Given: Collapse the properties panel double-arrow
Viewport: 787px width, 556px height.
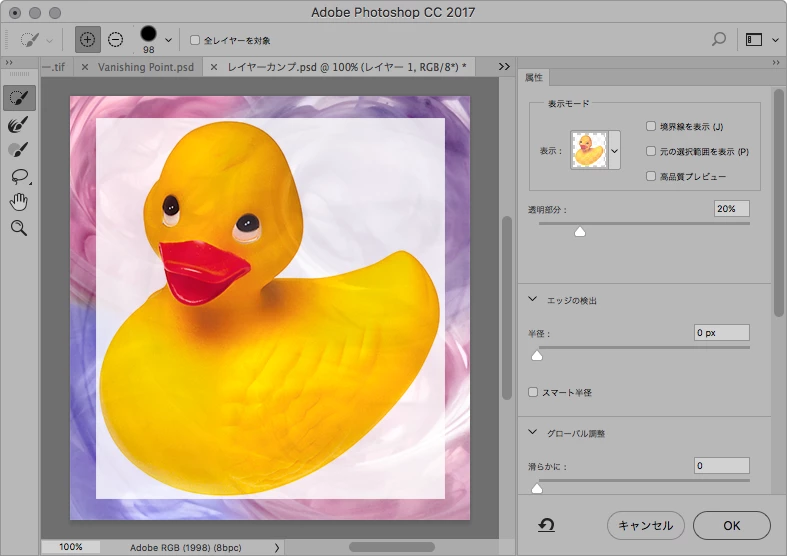Looking at the screenshot, I should click(776, 63).
